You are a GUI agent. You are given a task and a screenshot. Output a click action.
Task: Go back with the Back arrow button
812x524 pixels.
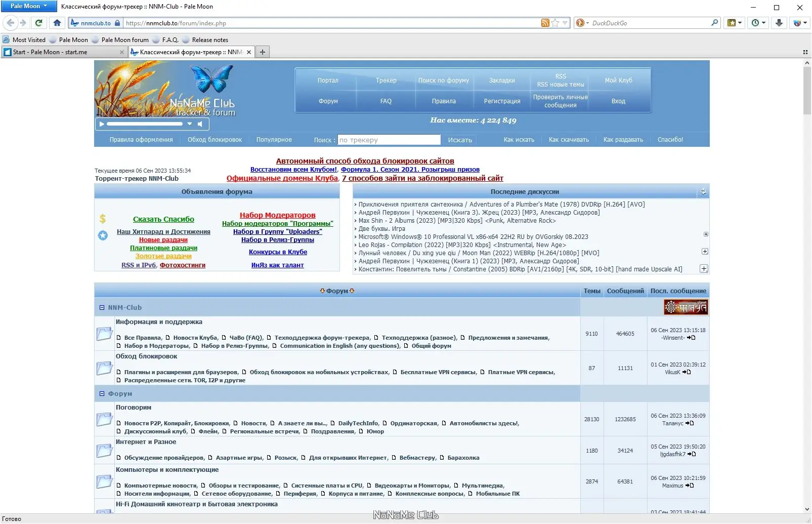(11, 23)
